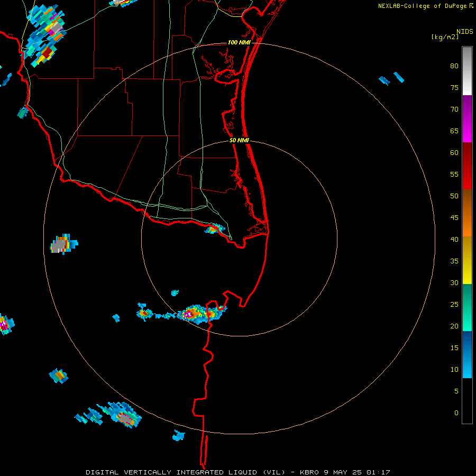This screenshot has height=476, width=476.
Task: Select the 100 NMI range ring label
Action: [239, 42]
